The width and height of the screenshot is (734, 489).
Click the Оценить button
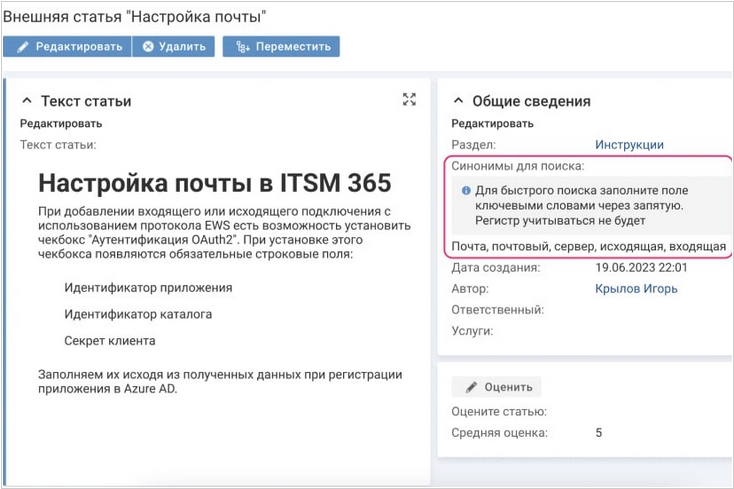496,387
